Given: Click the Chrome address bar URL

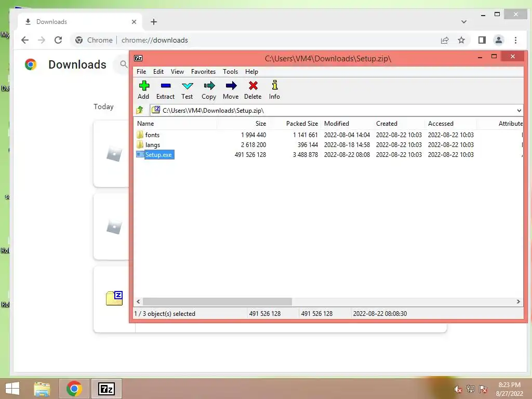Looking at the screenshot, I should click(x=155, y=40).
